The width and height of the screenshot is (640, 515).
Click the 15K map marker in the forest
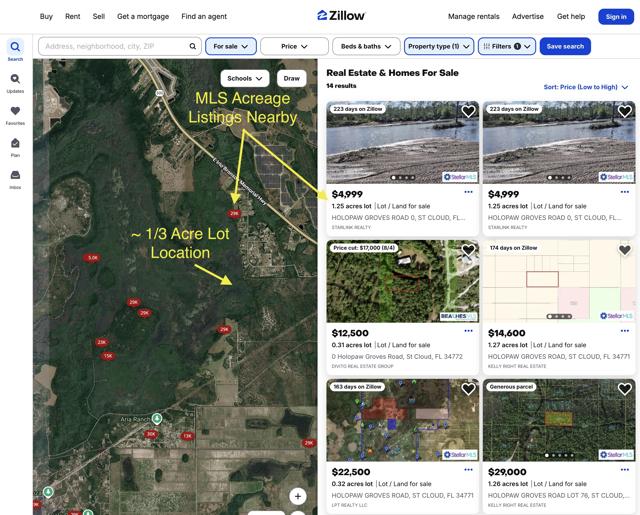coord(107,356)
